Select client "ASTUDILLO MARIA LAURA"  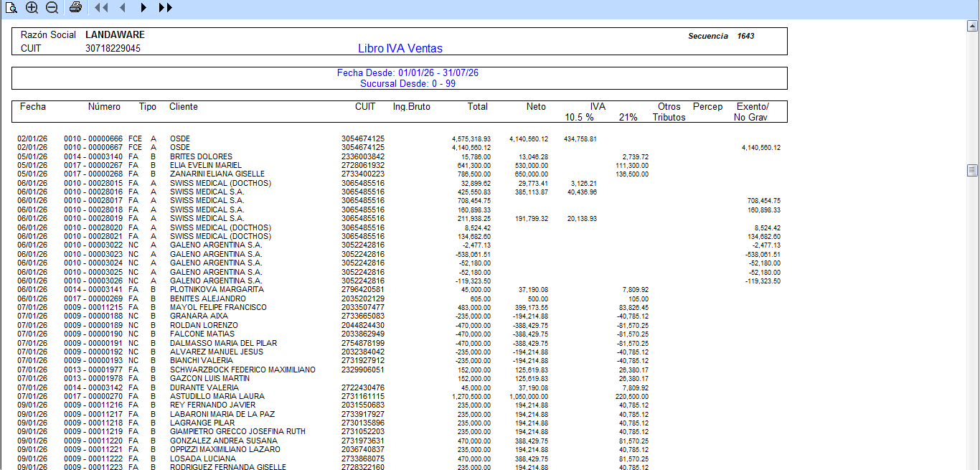click(x=217, y=396)
